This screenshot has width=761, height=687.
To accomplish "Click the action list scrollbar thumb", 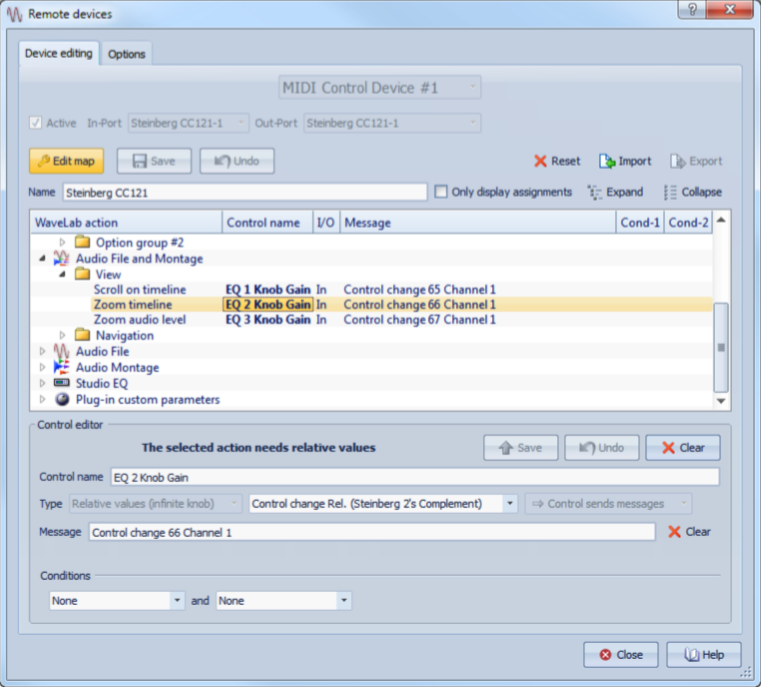I will [721, 347].
